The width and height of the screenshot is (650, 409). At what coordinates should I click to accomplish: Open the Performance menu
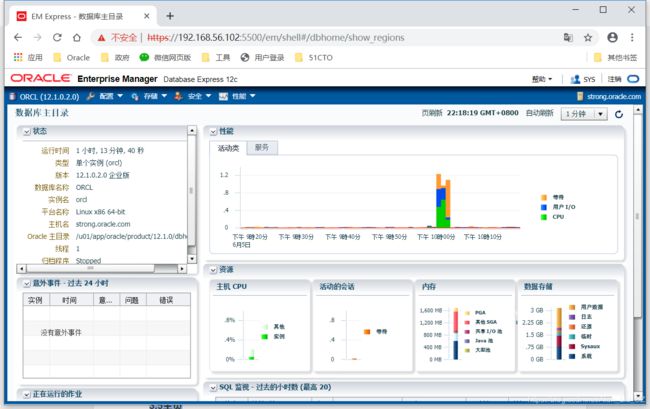237,96
